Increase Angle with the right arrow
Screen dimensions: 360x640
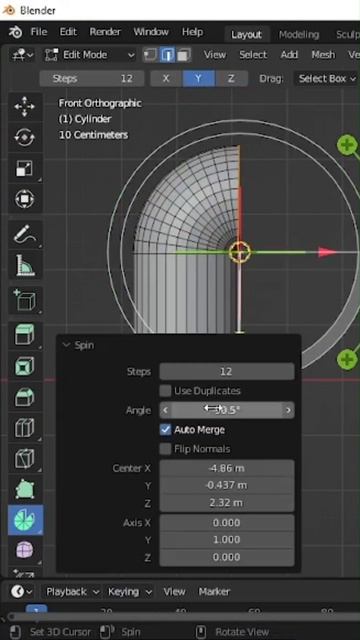click(x=288, y=410)
